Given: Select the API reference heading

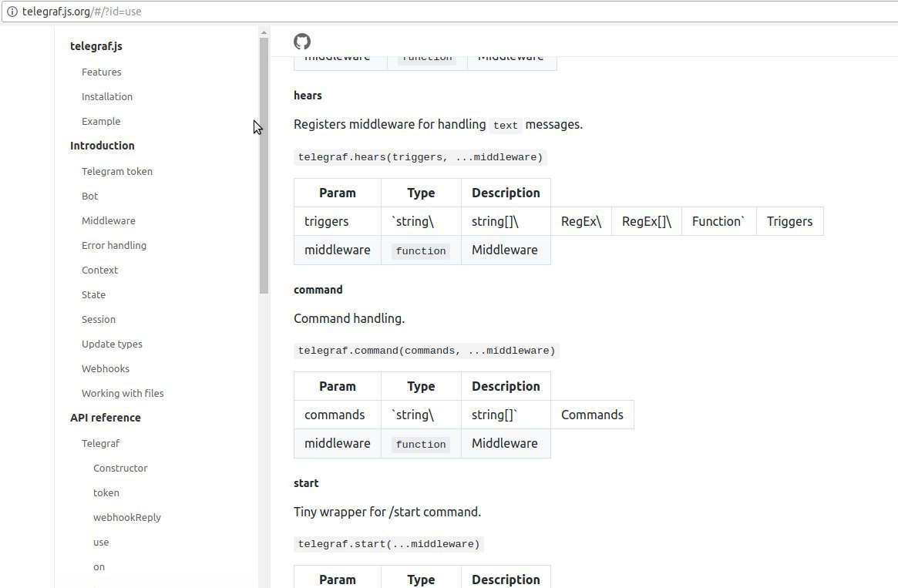Looking at the screenshot, I should 106,418.
